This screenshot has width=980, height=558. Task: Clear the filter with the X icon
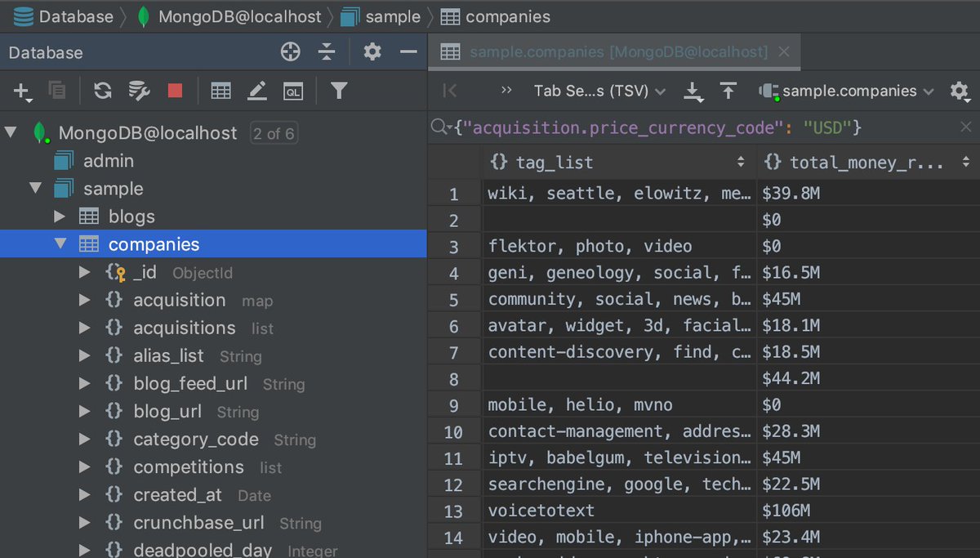[966, 127]
